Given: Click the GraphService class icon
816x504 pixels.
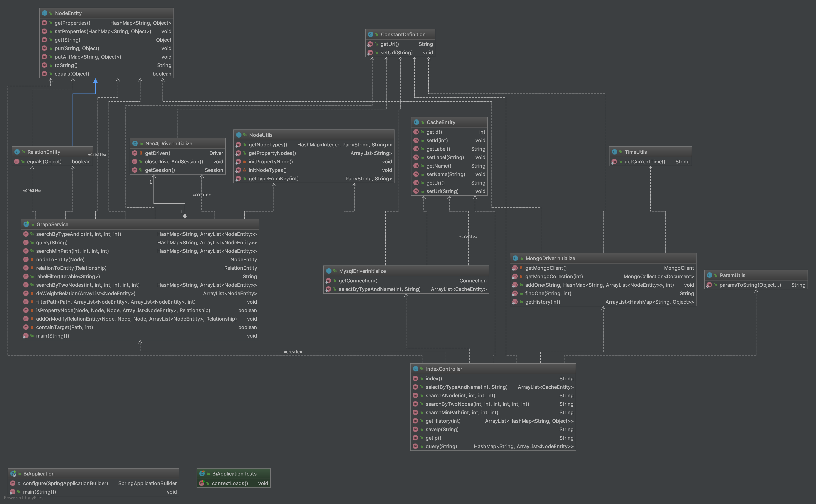Looking at the screenshot, I should click(x=26, y=224).
